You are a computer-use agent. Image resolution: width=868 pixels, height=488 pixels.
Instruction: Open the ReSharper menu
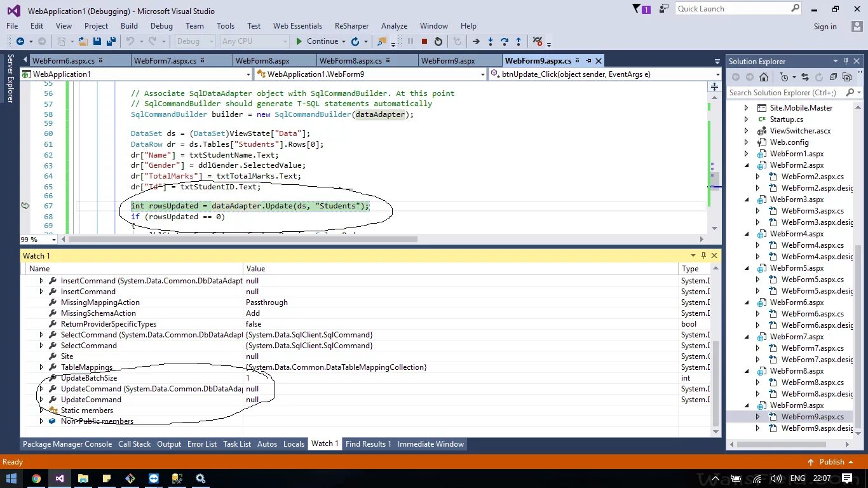click(x=350, y=26)
